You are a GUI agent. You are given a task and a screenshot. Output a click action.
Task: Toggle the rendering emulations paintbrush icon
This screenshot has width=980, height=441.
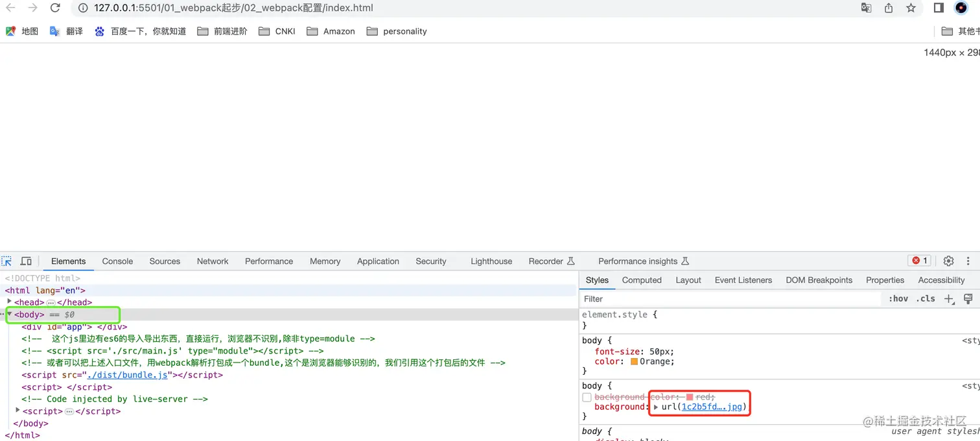(968, 299)
